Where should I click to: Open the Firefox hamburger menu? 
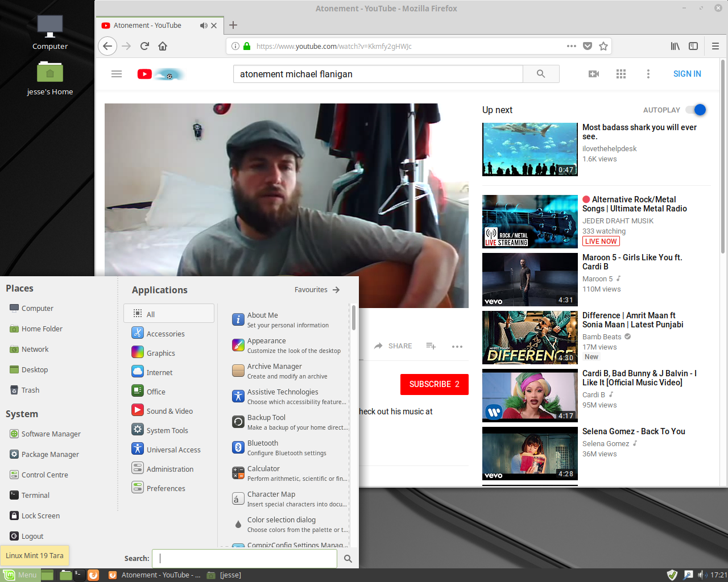[x=715, y=46]
